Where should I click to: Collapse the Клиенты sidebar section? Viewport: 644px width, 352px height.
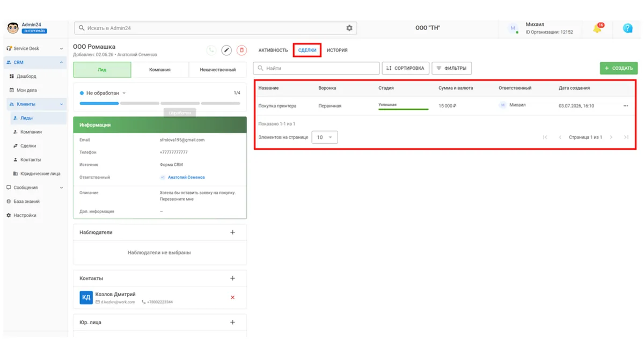pos(61,104)
